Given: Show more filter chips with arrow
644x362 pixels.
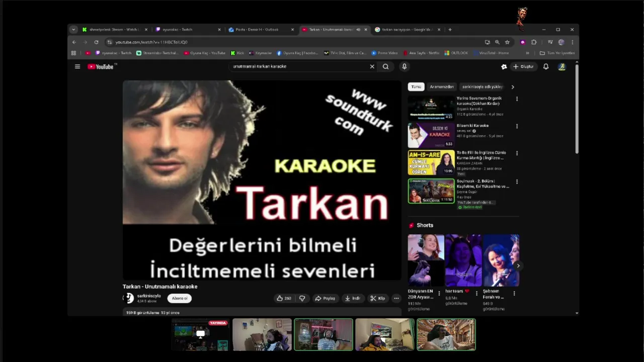Looking at the screenshot, I should click(x=513, y=86).
